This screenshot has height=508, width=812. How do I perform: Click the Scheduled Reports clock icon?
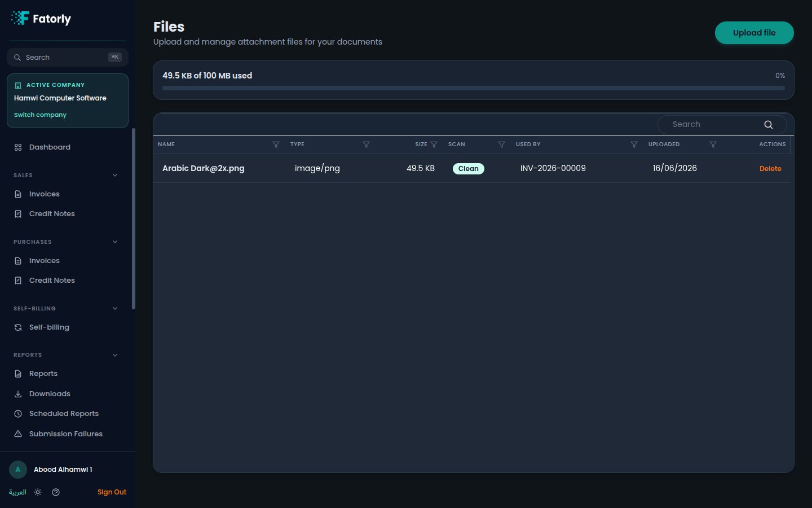pos(18,414)
